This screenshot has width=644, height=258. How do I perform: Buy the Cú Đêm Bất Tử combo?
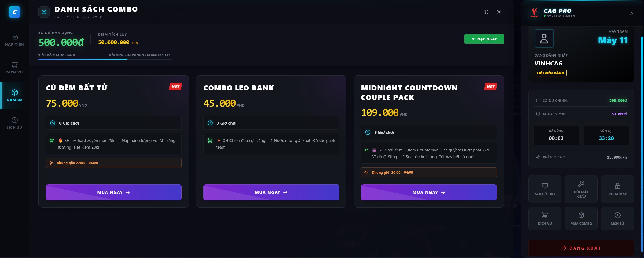coord(114,192)
